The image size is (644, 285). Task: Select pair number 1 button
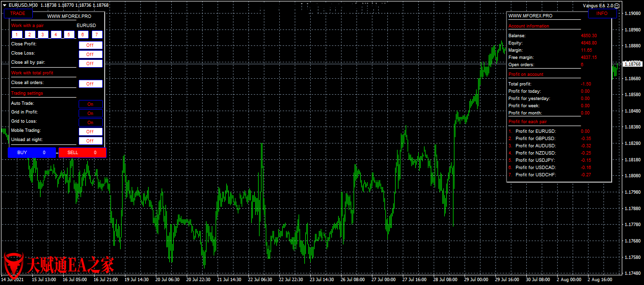tap(17, 35)
